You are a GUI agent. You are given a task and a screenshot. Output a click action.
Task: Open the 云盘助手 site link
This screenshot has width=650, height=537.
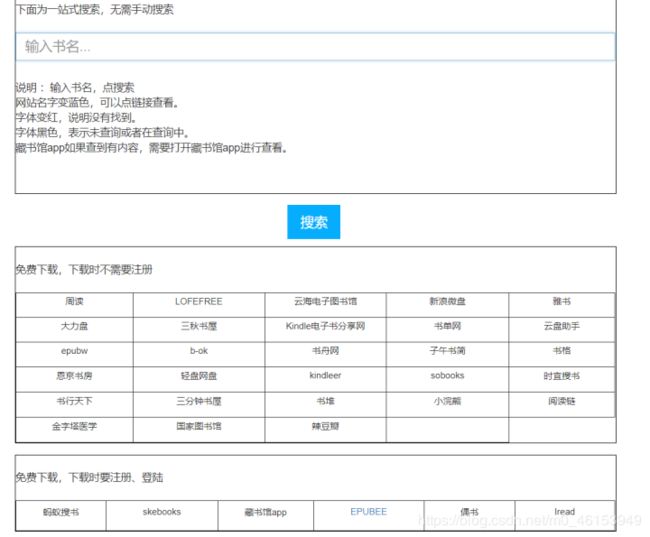point(562,326)
